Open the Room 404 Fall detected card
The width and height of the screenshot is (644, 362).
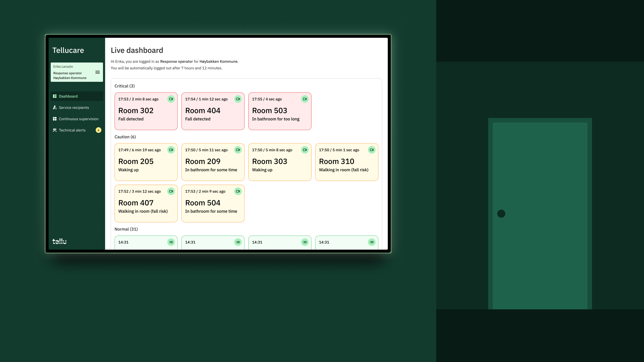click(213, 111)
